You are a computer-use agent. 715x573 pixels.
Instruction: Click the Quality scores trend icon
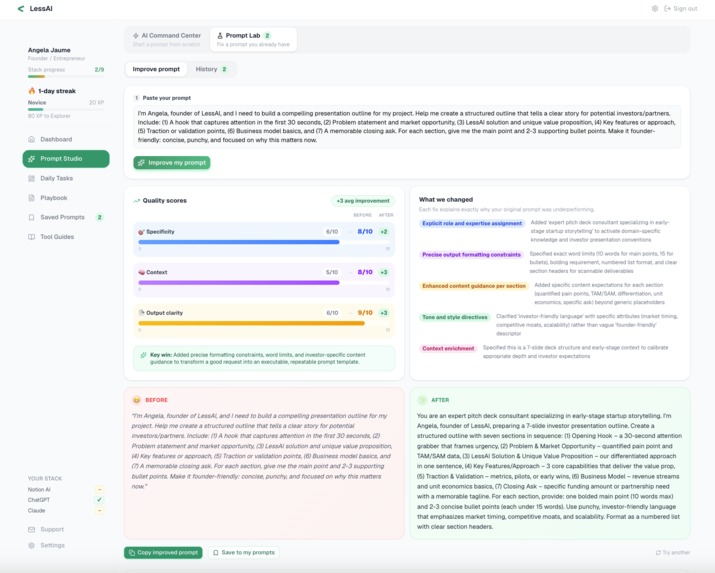pos(136,201)
